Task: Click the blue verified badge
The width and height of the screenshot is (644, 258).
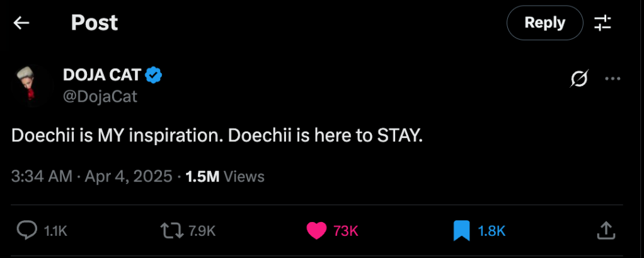Action: pos(154,76)
